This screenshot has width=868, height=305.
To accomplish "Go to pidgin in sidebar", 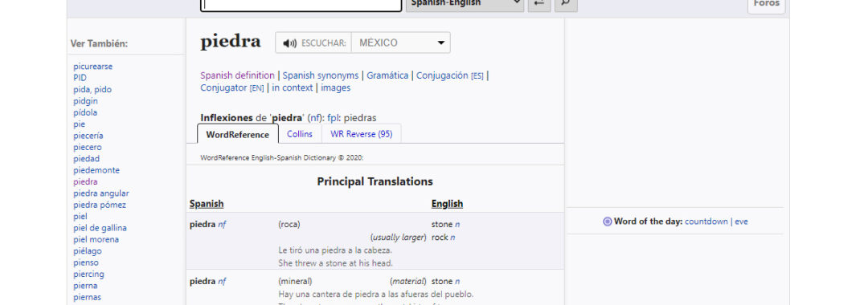I will tap(85, 101).
